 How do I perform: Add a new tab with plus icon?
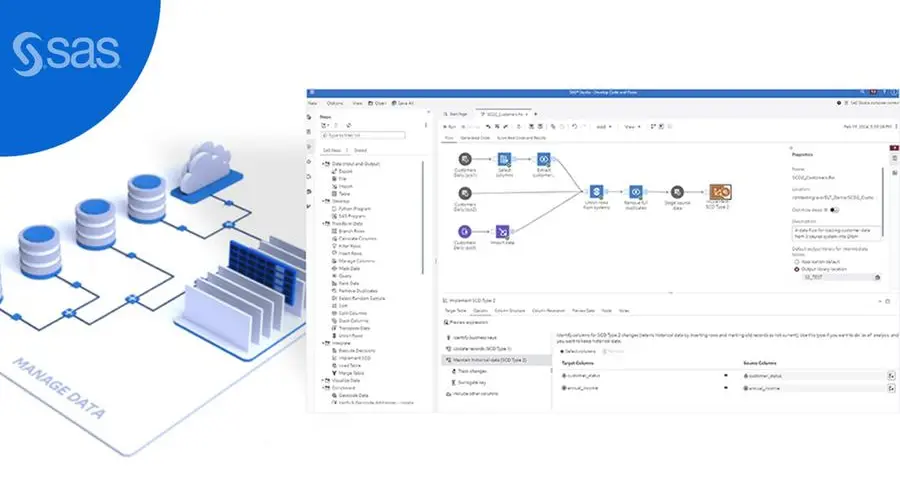coord(536,114)
